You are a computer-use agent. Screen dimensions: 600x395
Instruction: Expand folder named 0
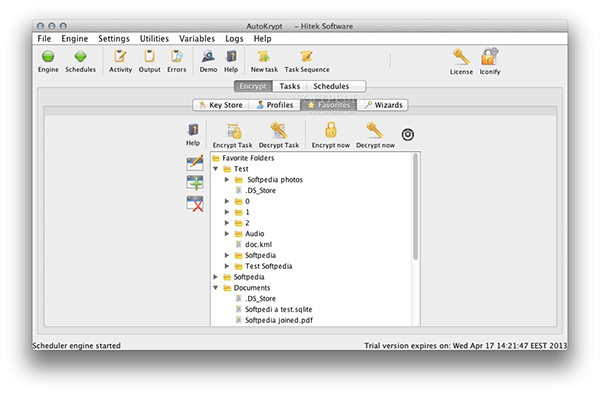[x=227, y=201]
